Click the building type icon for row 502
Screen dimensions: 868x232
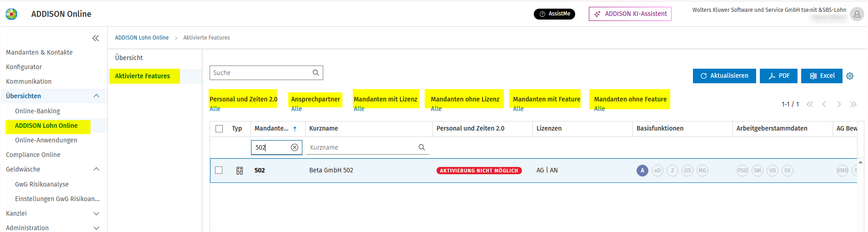pos(240,171)
